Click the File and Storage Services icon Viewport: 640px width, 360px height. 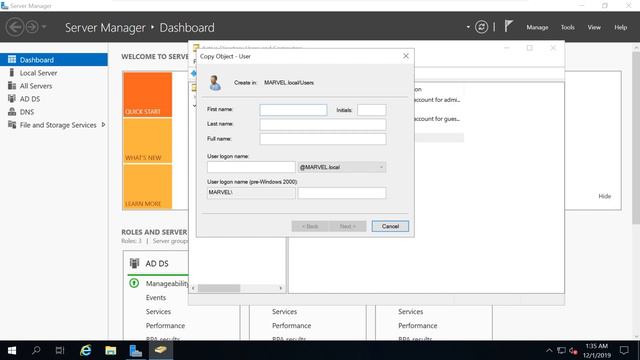pyautogui.click(x=12, y=125)
